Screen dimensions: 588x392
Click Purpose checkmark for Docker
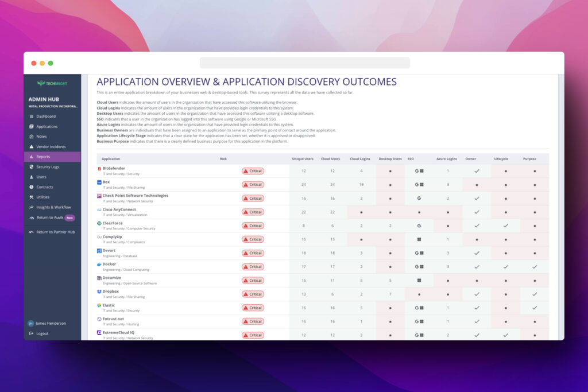click(x=535, y=267)
